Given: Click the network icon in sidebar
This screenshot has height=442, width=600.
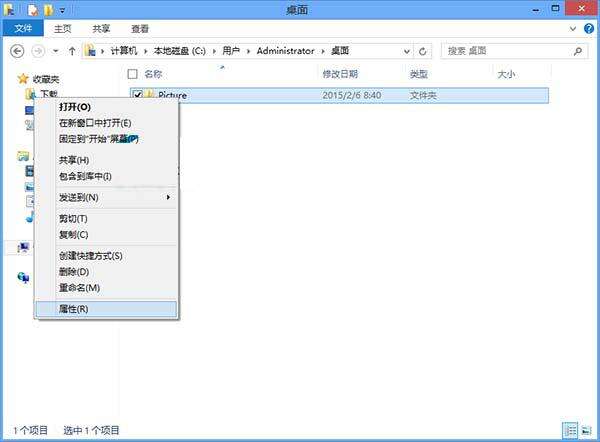Looking at the screenshot, I should pos(23,277).
